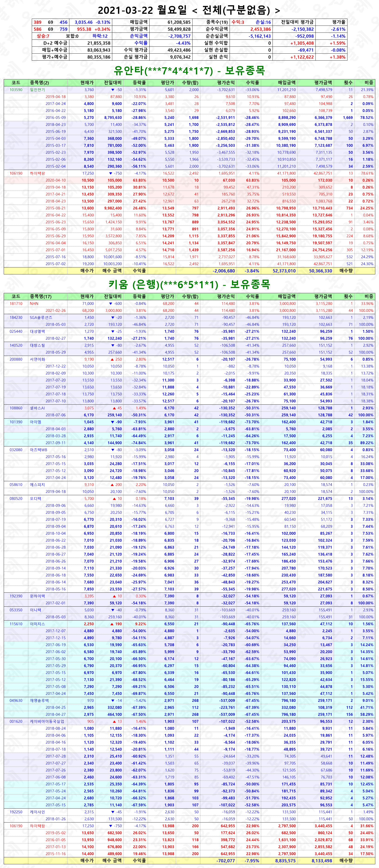Image resolution: width=379 pixels, height=868 pixels.
Task: Click the SGA솔루션즈 stock name
Action: click(41, 317)
